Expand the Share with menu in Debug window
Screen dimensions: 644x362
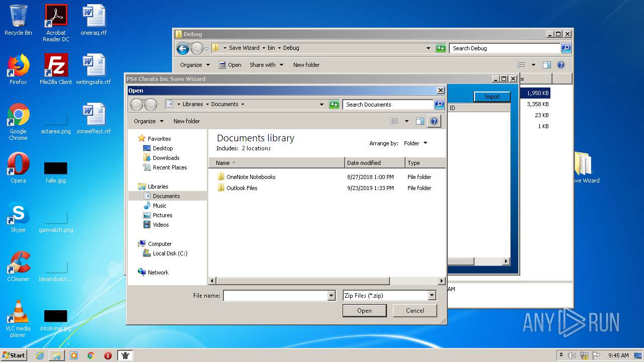click(267, 65)
